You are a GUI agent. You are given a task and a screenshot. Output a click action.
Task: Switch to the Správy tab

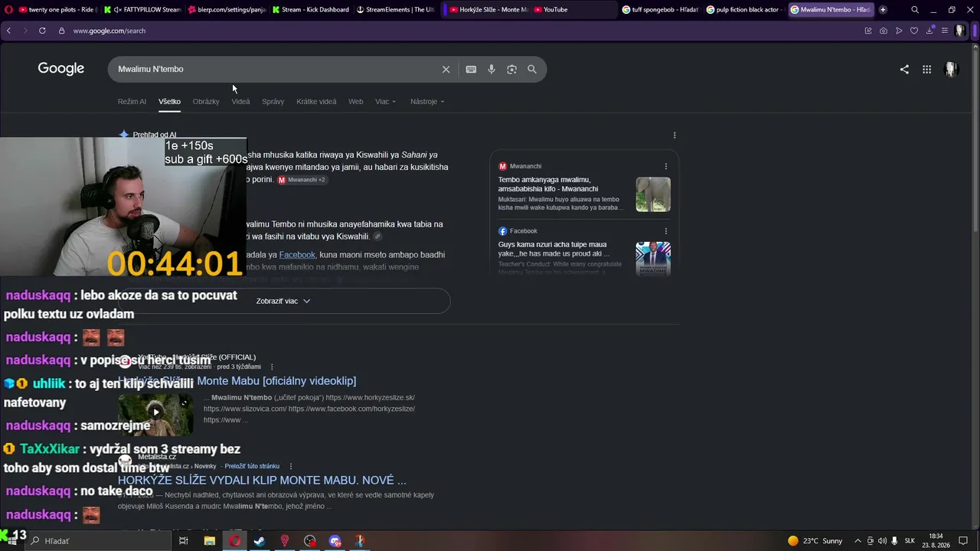coord(273,102)
